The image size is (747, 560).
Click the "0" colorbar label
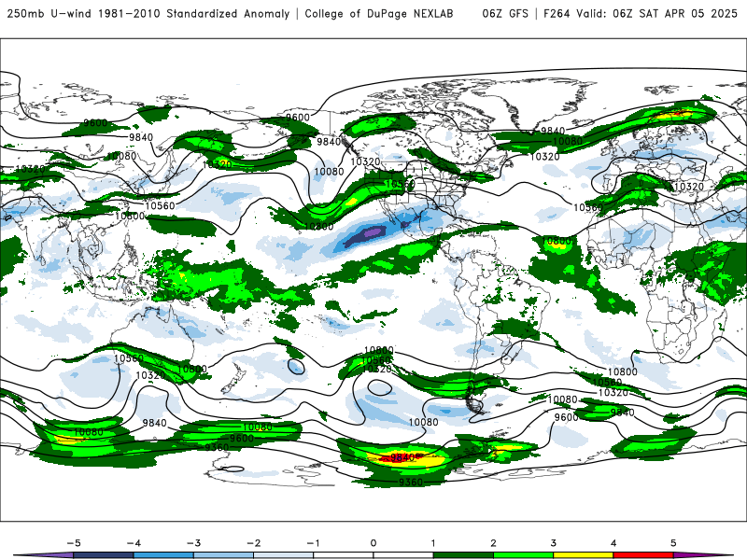point(373,543)
